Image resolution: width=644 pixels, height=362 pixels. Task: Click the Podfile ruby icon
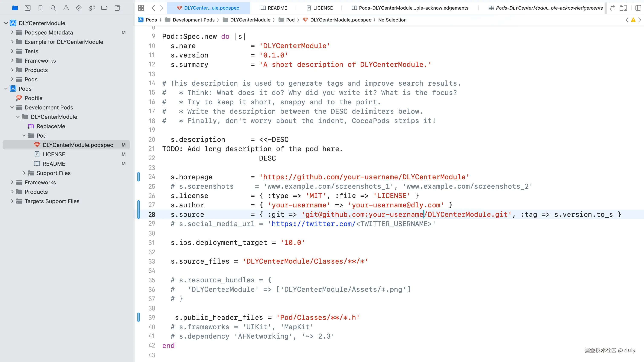tap(19, 98)
